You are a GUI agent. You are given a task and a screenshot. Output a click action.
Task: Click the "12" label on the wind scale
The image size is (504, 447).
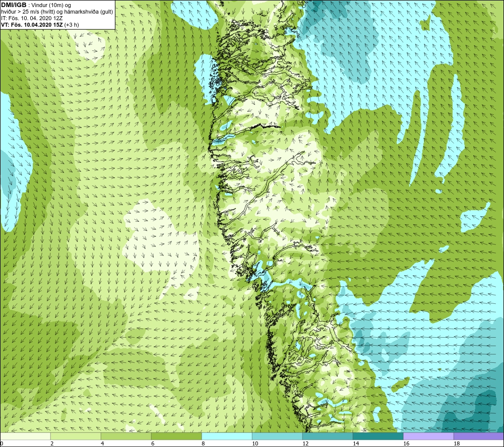305,444
